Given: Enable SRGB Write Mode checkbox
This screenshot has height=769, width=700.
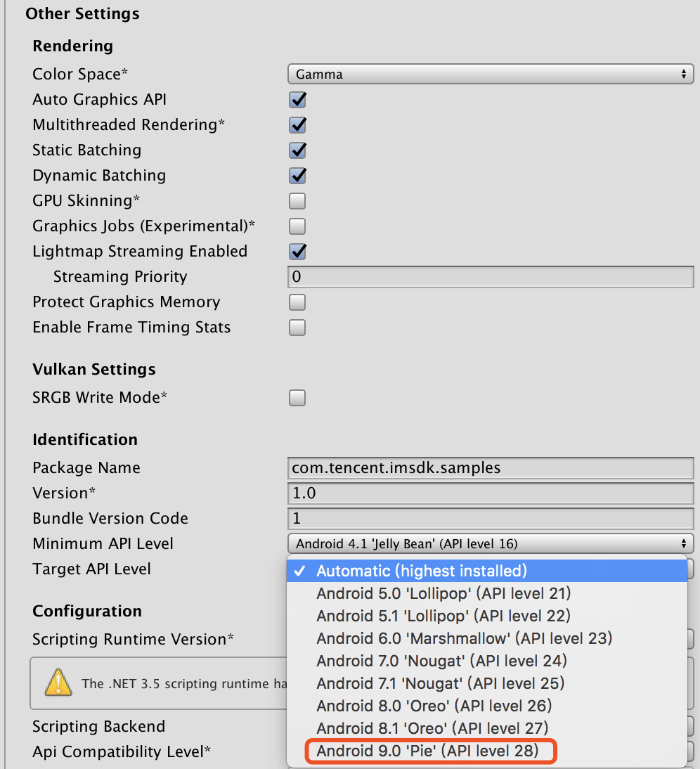Looking at the screenshot, I should (x=297, y=398).
